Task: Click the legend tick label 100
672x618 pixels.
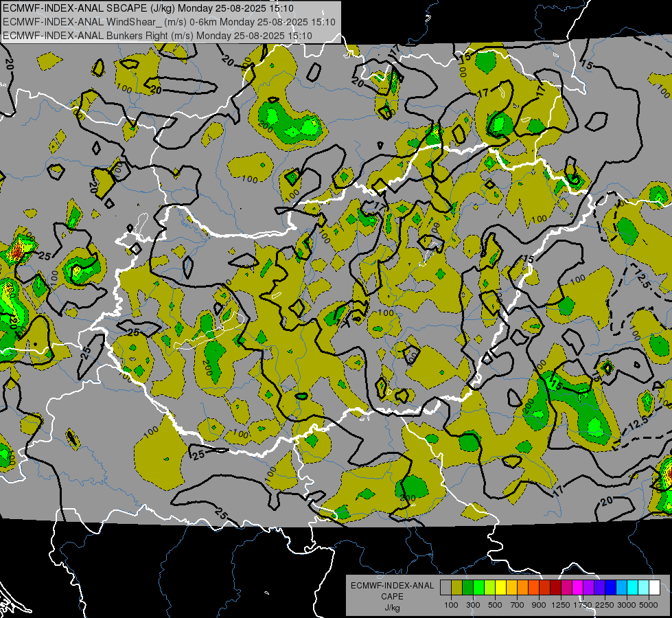Action: tap(451, 605)
